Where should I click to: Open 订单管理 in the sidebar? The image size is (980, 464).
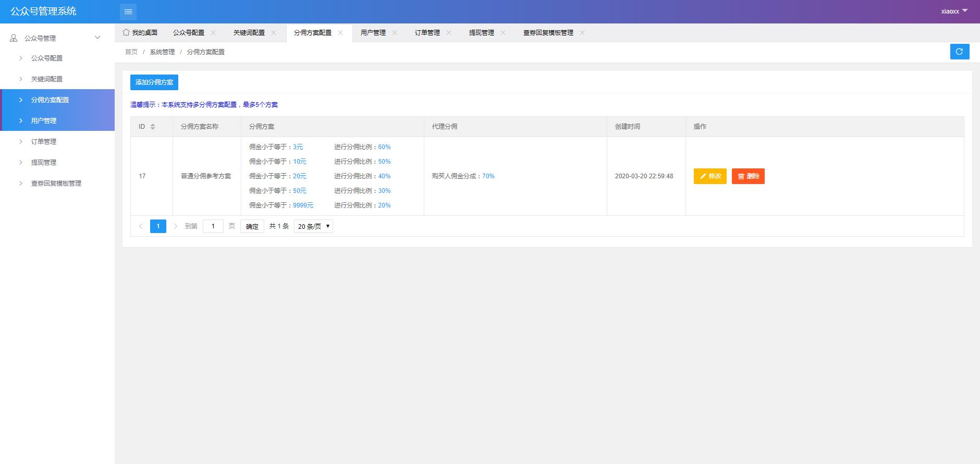point(57,141)
